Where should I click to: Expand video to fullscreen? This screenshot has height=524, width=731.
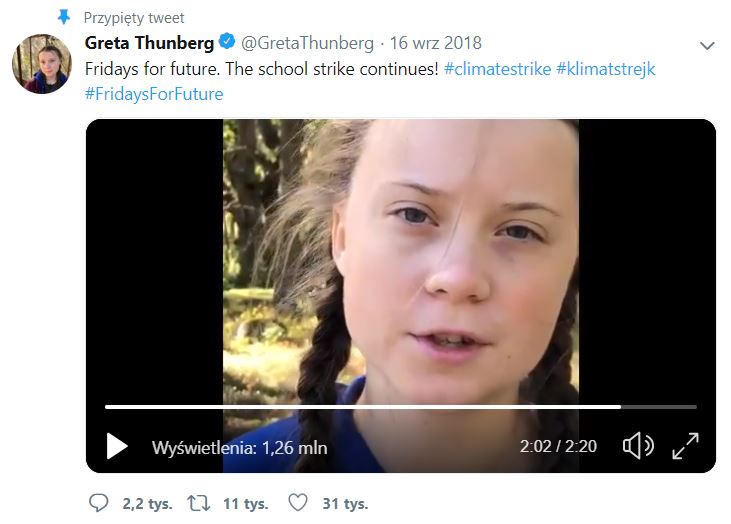point(685,446)
